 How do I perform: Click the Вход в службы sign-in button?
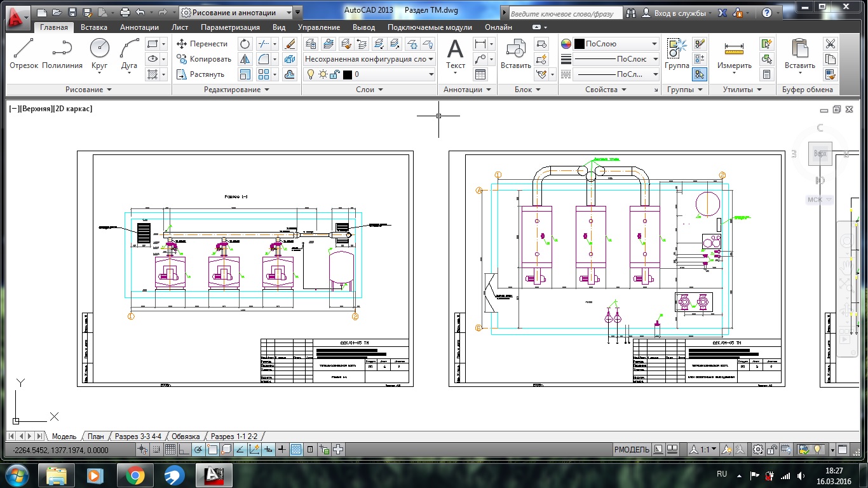coord(675,12)
